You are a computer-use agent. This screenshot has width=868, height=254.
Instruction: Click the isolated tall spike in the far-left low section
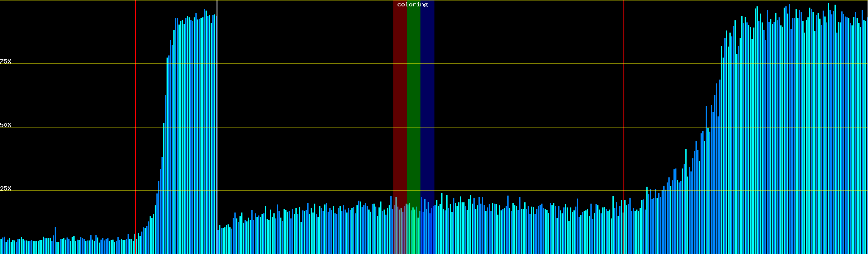coord(55,239)
